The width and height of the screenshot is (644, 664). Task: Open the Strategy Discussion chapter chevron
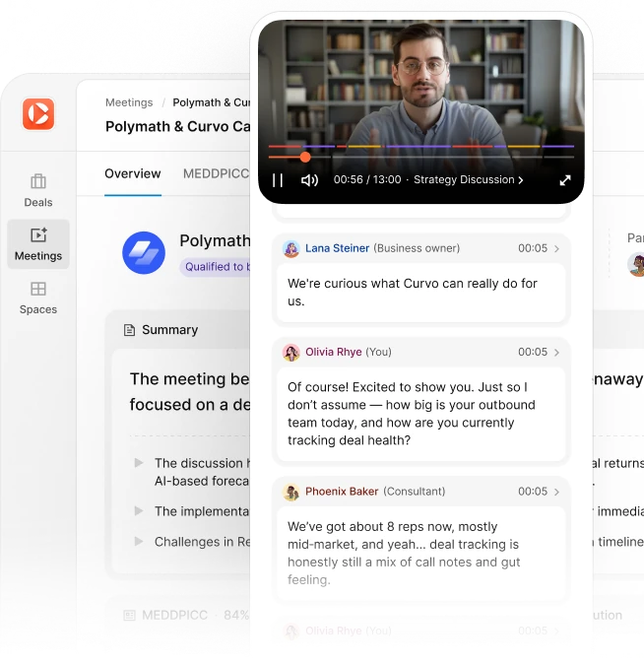tap(521, 180)
